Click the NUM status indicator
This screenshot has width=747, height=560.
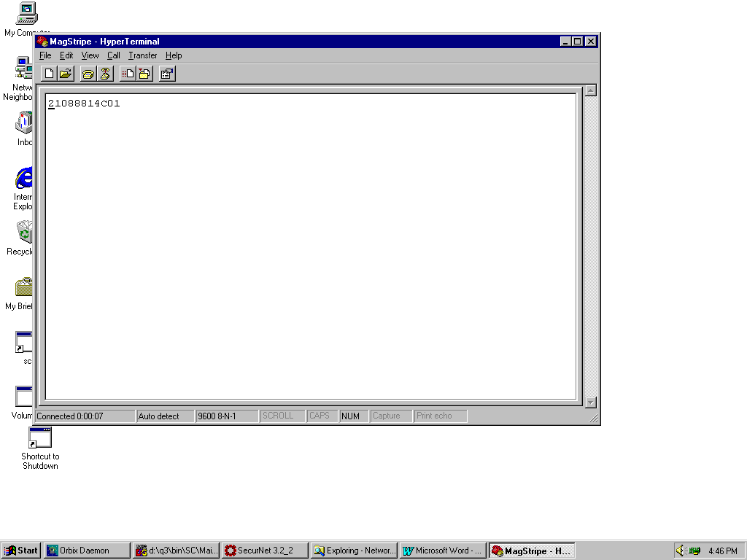click(x=354, y=416)
